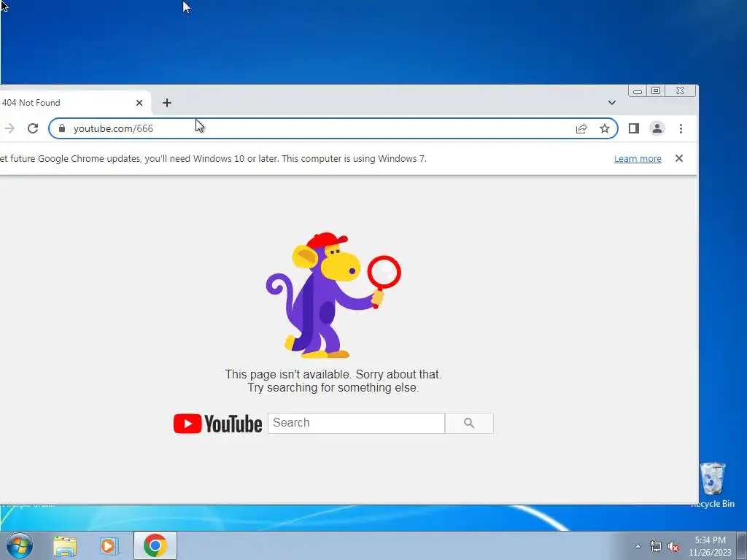
Task: Restore down the Chrome window
Action: coord(656,91)
